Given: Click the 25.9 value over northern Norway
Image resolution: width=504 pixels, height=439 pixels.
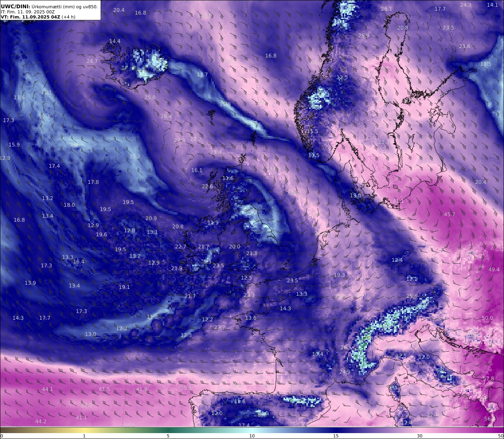Looking at the screenshot, I should pos(364,35).
